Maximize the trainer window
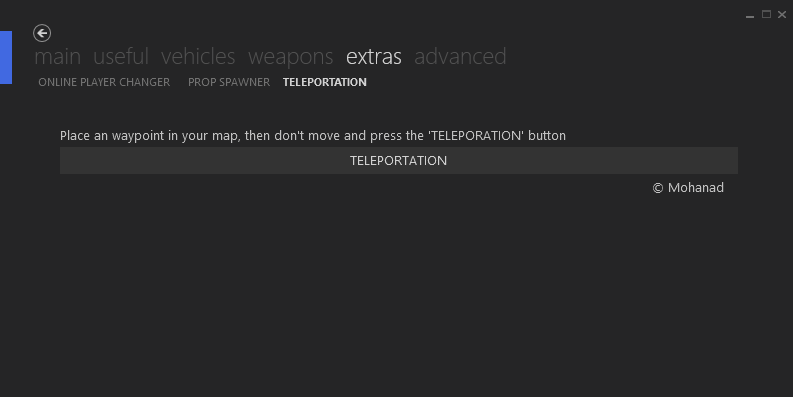 [x=766, y=15]
